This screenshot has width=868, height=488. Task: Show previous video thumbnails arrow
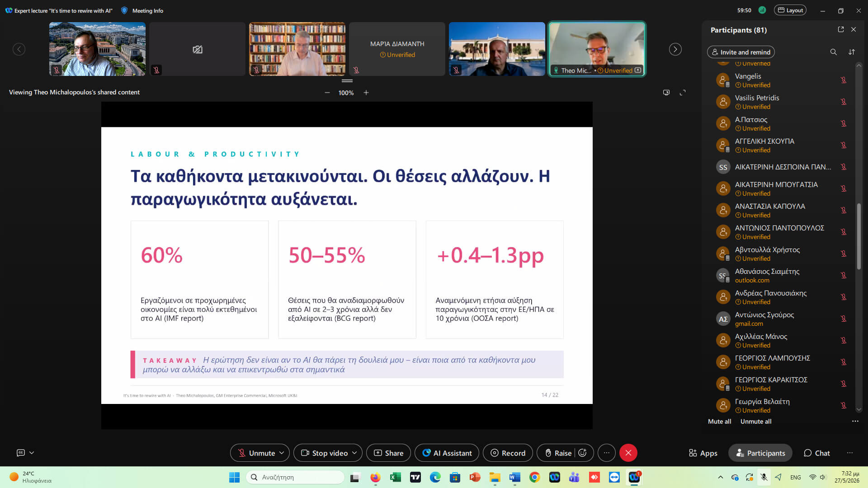[19, 49]
